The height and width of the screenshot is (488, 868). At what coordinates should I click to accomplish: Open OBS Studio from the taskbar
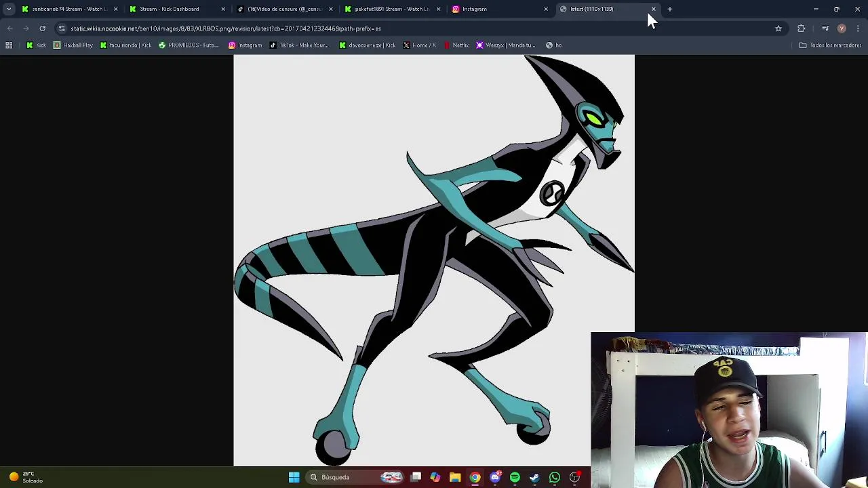coord(574,477)
